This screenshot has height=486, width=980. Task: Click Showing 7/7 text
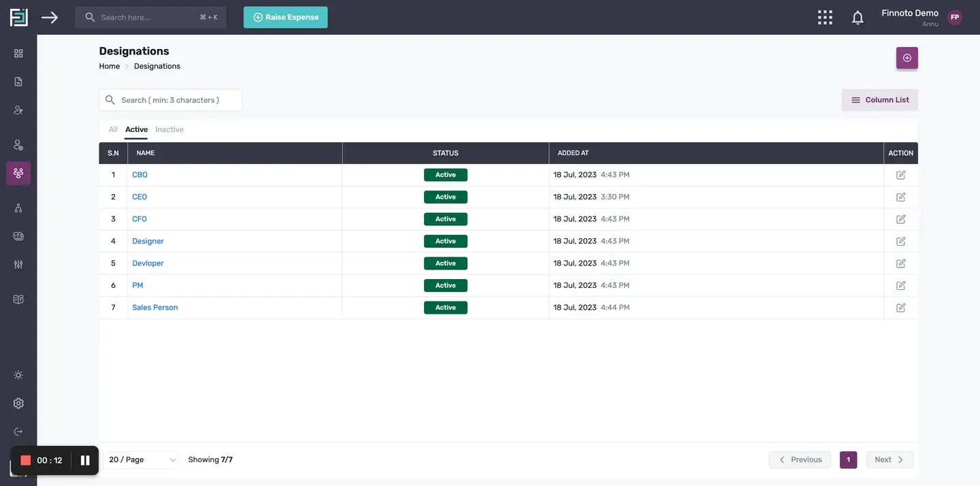(210, 459)
